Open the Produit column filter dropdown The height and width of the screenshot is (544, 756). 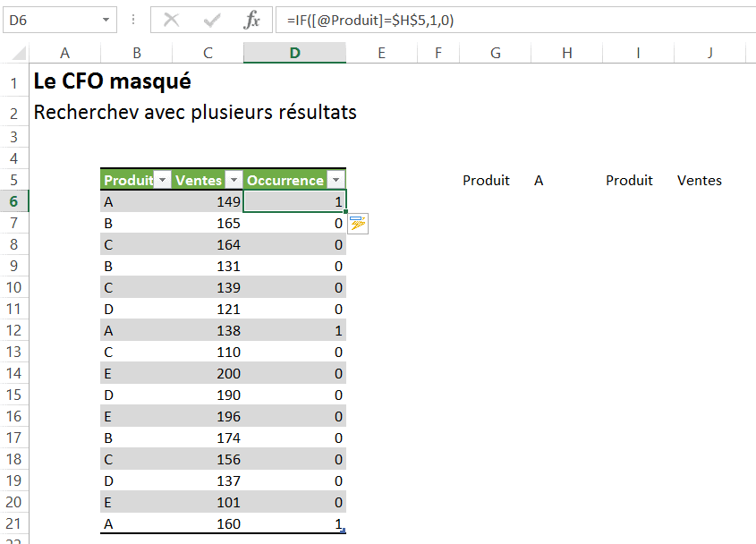click(163, 180)
